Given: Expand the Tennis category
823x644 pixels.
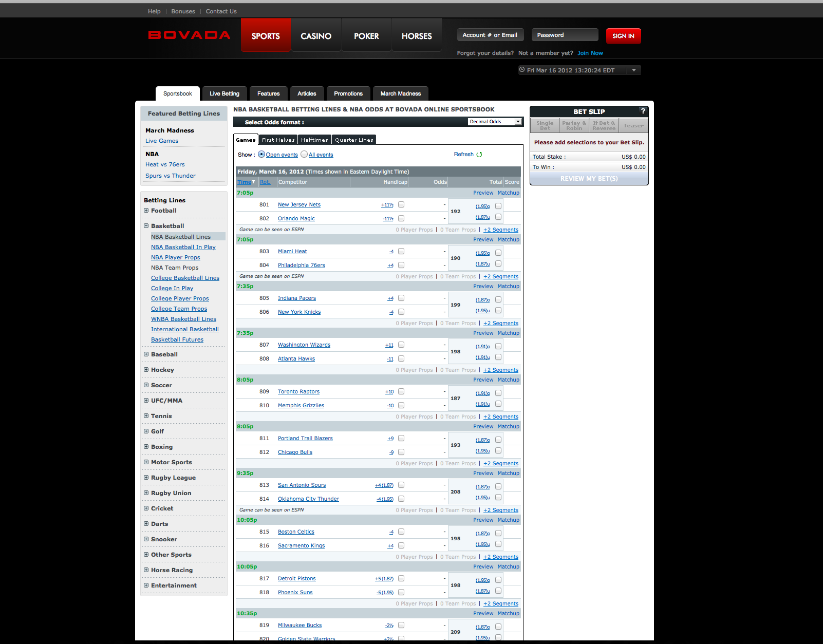Looking at the screenshot, I should coord(146,416).
